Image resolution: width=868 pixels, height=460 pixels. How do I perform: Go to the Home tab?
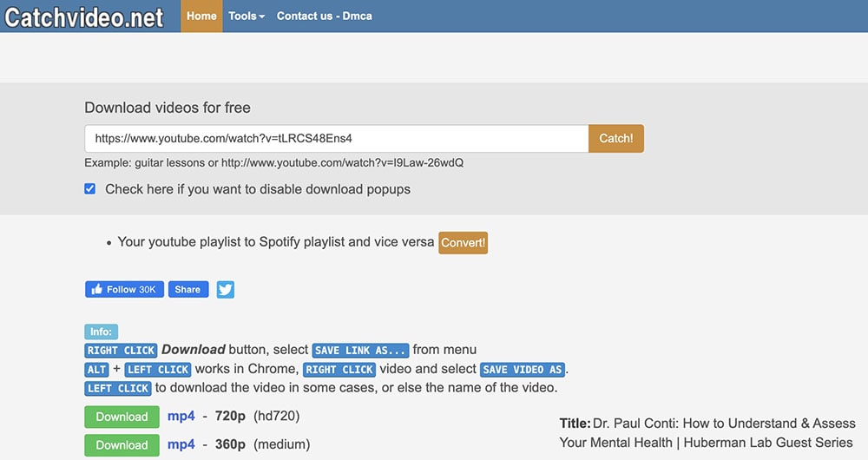pos(201,16)
